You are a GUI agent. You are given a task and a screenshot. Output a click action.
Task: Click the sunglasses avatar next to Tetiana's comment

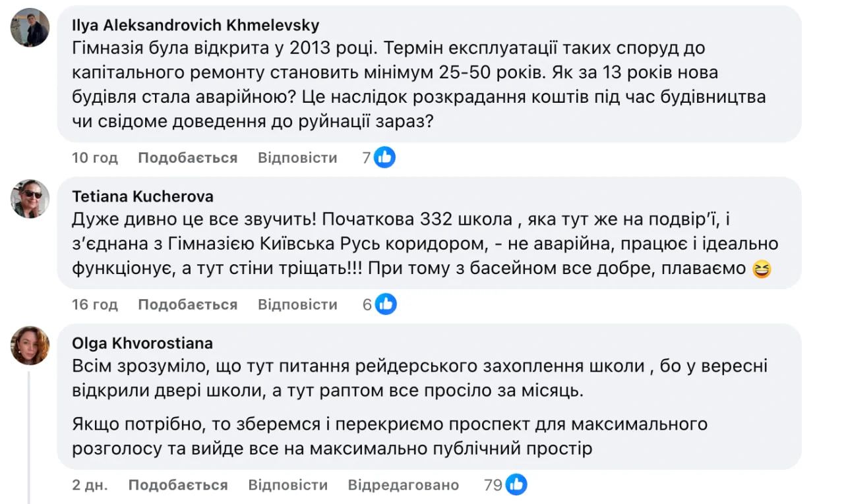(29, 199)
